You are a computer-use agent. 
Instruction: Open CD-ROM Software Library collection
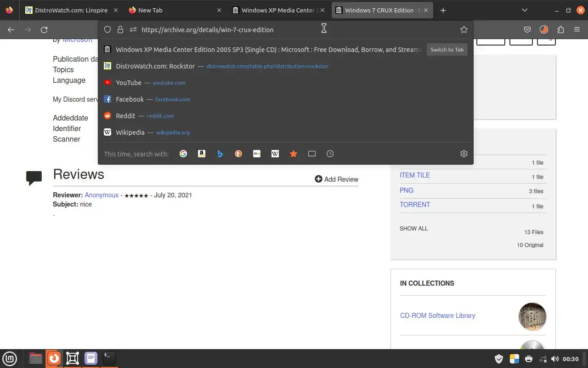pos(438,316)
